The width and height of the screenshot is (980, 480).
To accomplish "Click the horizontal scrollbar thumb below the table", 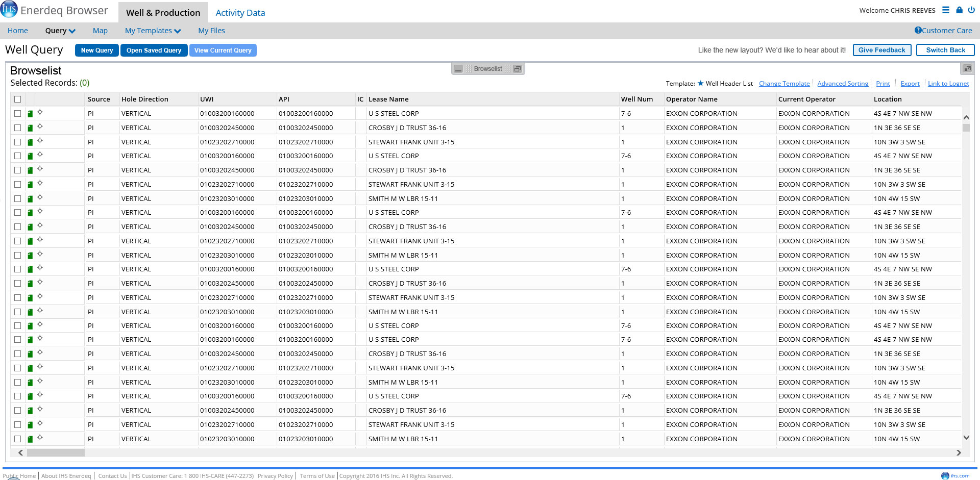I will tap(56, 452).
